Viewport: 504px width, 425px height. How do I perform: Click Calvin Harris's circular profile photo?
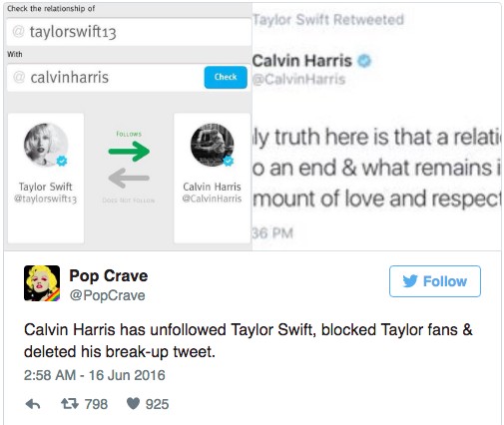[212, 145]
